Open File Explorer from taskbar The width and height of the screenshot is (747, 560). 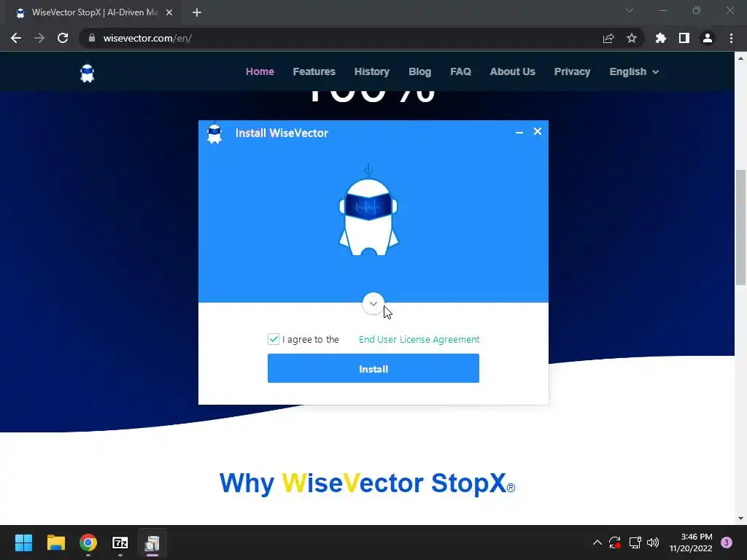(55, 542)
